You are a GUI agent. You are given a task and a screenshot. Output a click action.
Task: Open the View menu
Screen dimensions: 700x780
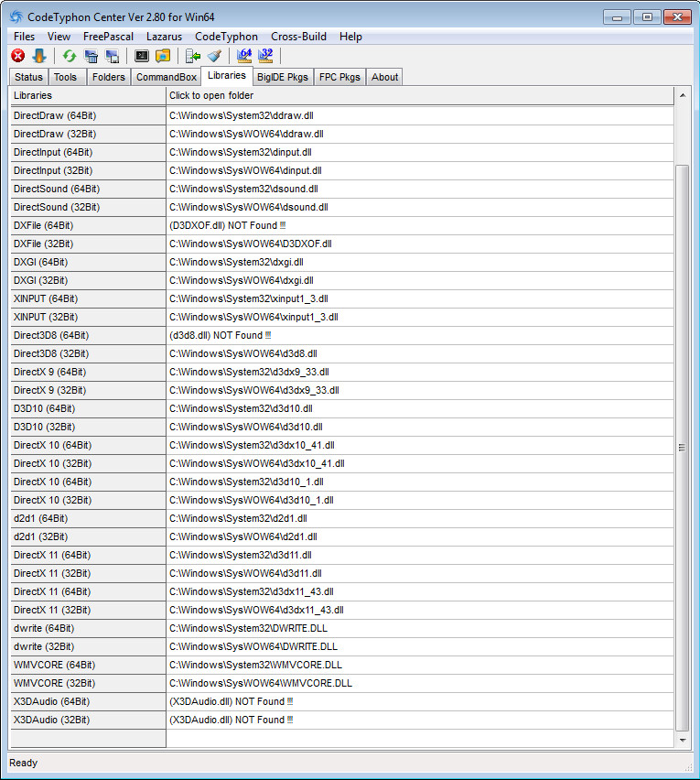59,37
